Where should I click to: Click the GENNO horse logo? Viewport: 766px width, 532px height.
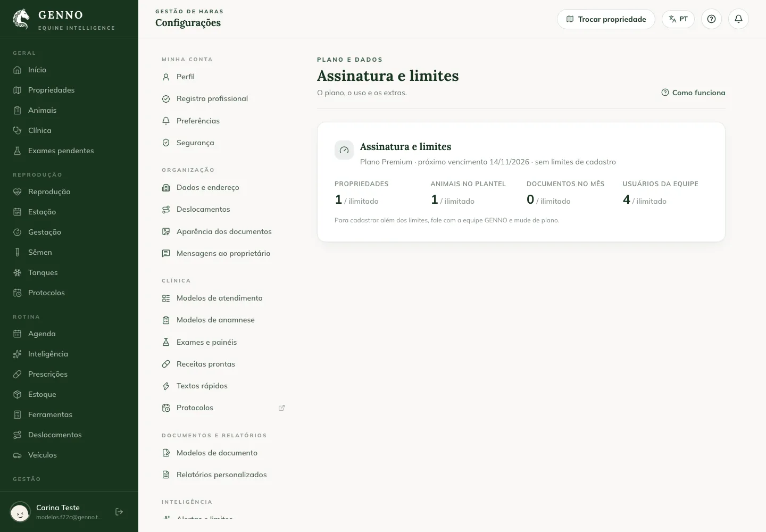pos(21,19)
